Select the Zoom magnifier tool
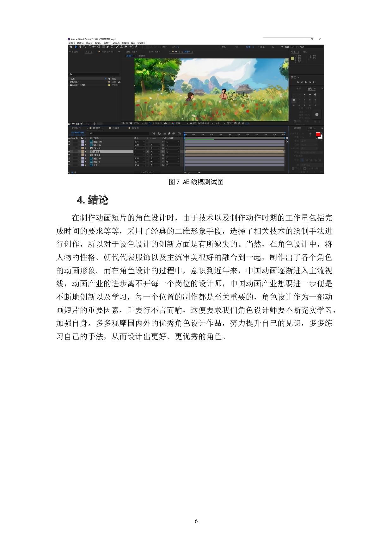The width and height of the screenshot is (392, 555). pos(84,47)
